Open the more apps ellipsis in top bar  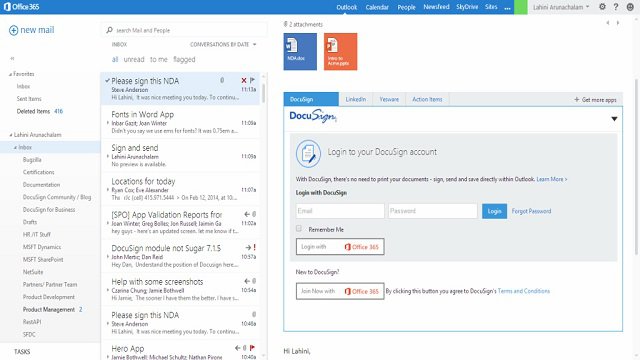[507, 7]
